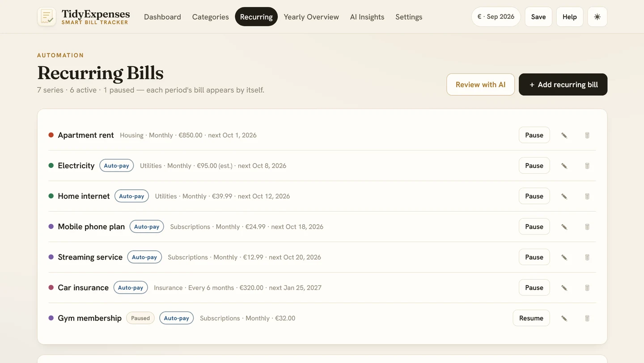
Task: Click the Streaming service bill name
Action: click(x=90, y=257)
